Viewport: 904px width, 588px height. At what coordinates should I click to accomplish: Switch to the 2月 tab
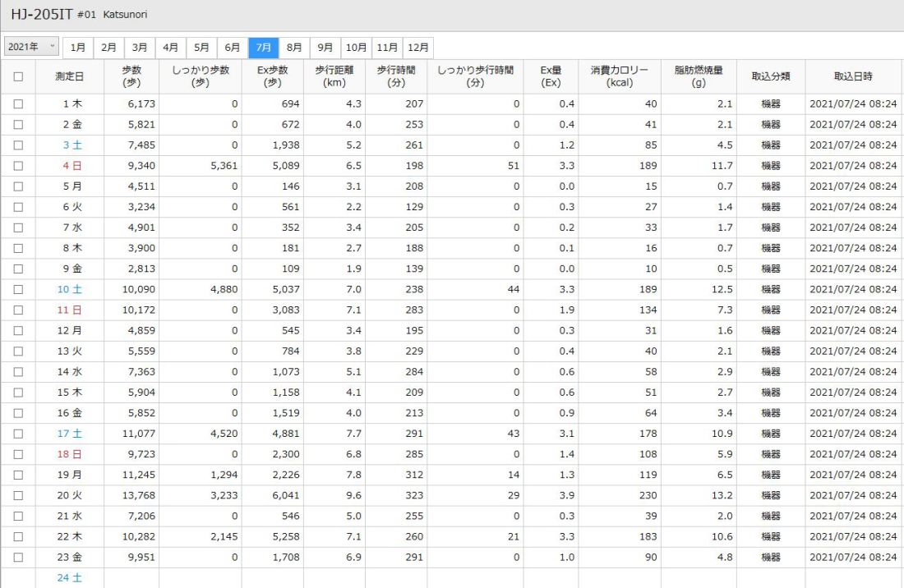coord(109,48)
